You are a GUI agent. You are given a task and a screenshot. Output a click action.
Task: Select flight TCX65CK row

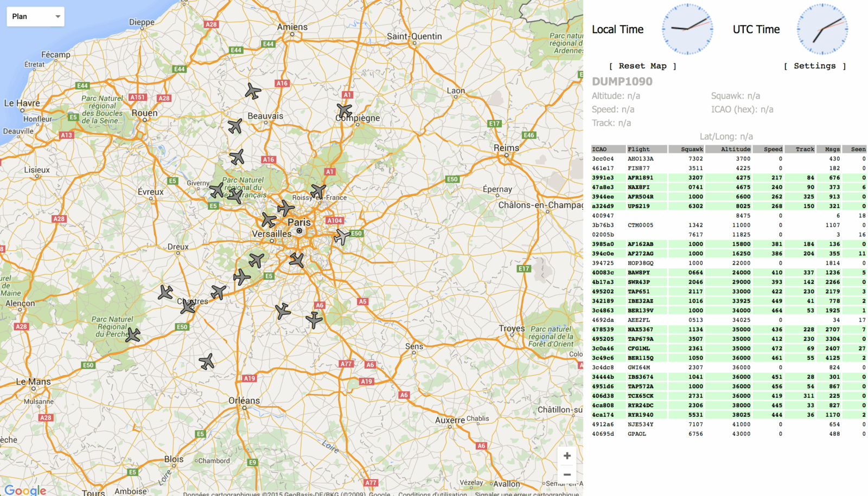[729, 396]
